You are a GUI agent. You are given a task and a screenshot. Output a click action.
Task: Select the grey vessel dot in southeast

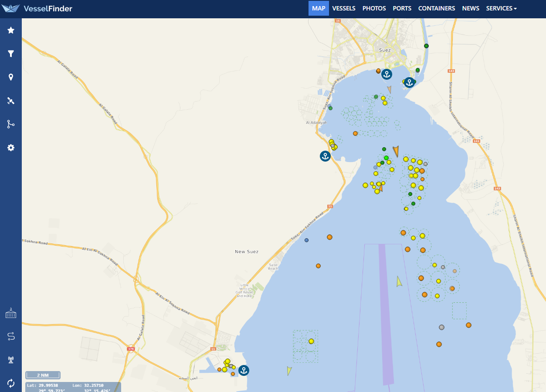point(441,327)
